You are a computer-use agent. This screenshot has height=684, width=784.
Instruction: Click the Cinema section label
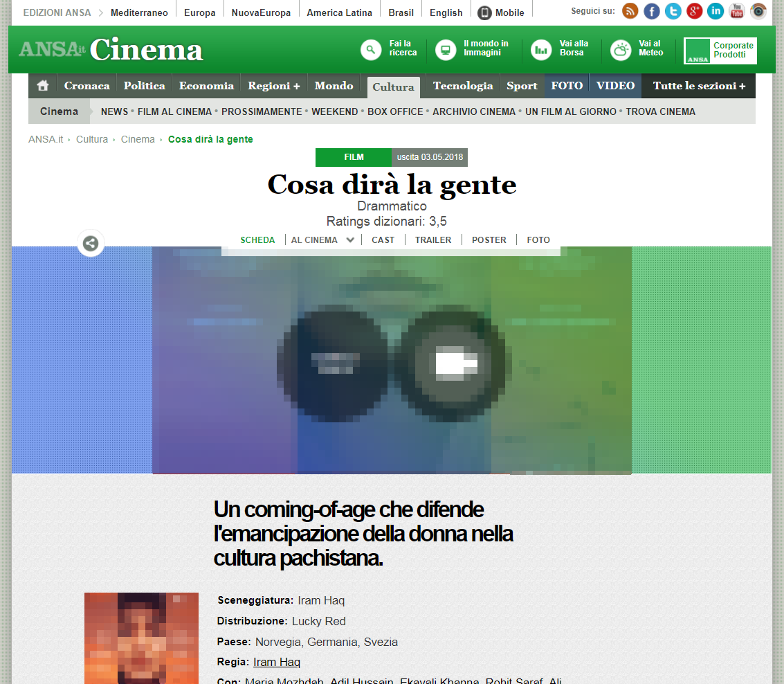pos(59,111)
